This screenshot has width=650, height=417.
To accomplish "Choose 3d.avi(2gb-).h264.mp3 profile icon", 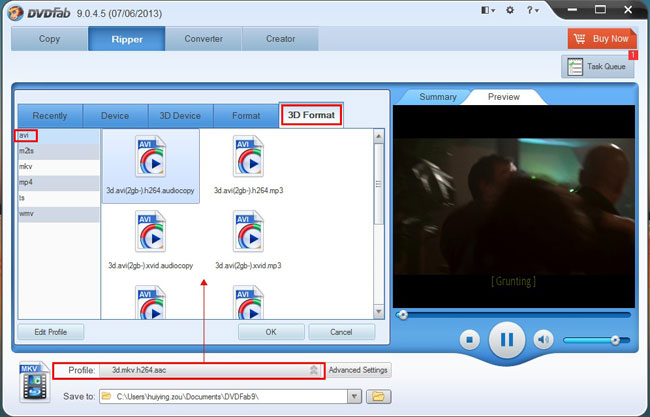I will (248, 156).
